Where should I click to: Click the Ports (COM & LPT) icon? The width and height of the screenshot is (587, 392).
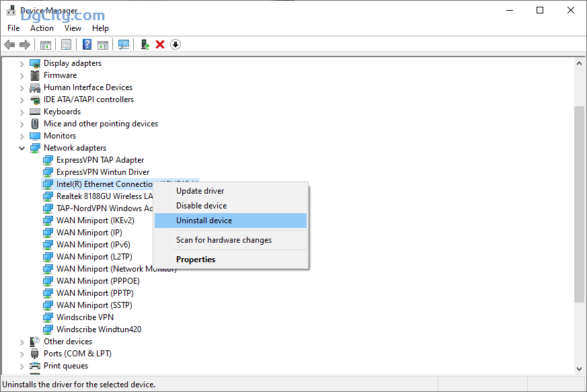pyautogui.click(x=35, y=354)
